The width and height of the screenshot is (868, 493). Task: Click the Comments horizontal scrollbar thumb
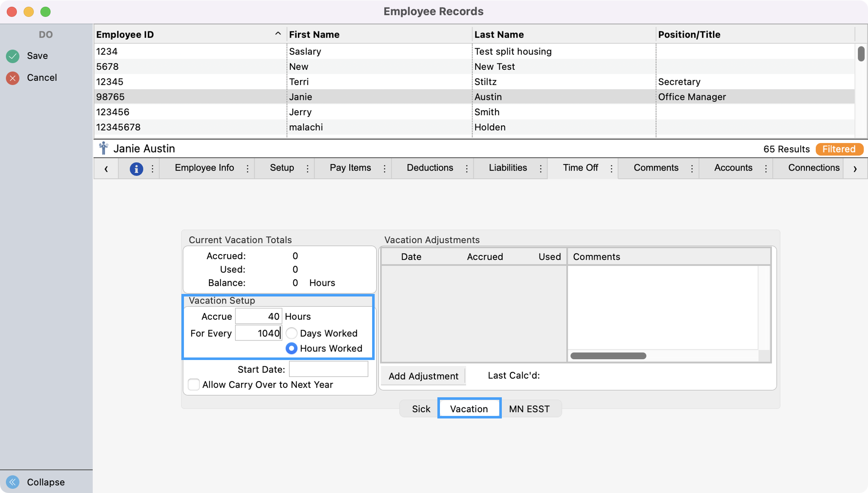tap(608, 356)
